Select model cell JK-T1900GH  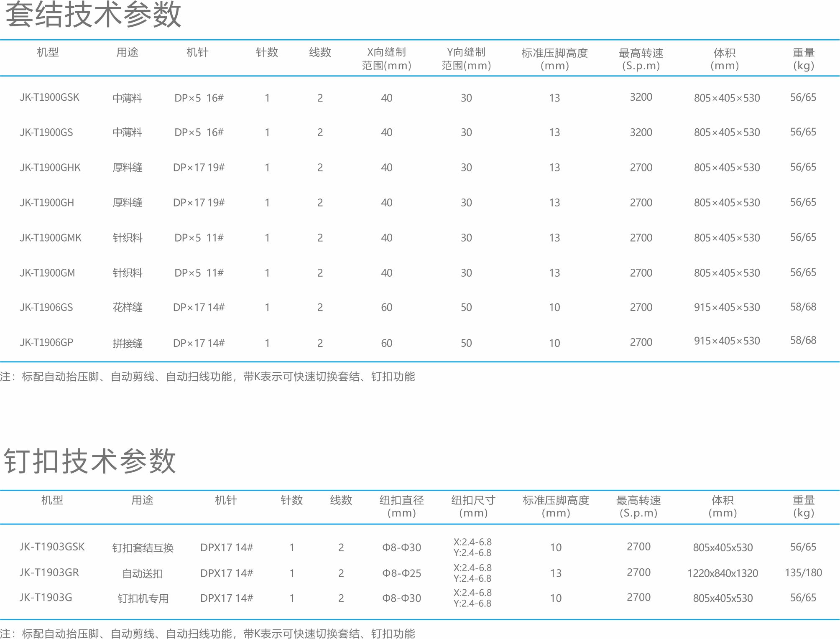[46, 203]
